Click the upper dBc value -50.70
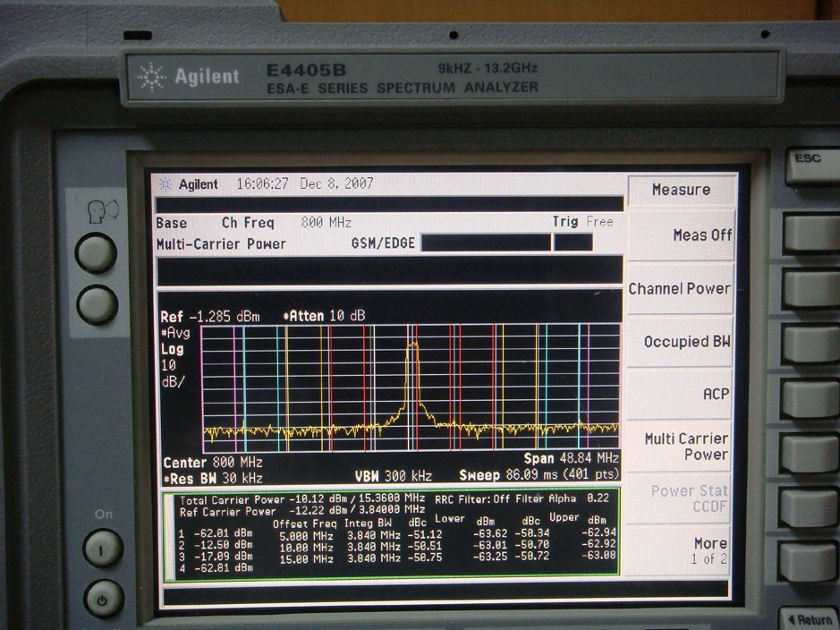The height and width of the screenshot is (630, 840). (x=532, y=544)
